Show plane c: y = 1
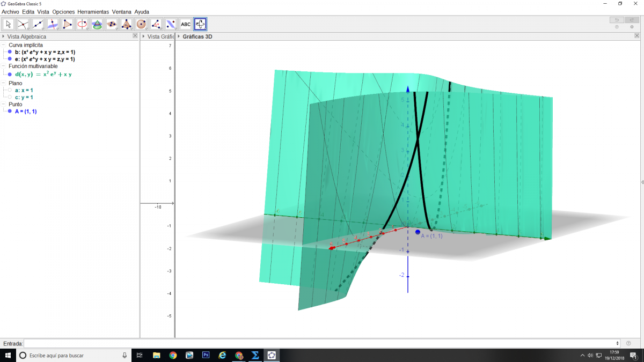644x362 pixels. point(10,98)
